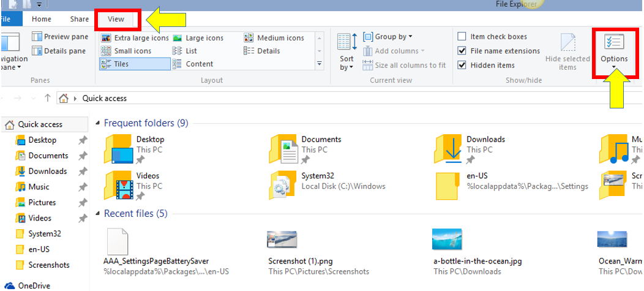Go up one folder level arrow
644x291 pixels.
point(48,98)
